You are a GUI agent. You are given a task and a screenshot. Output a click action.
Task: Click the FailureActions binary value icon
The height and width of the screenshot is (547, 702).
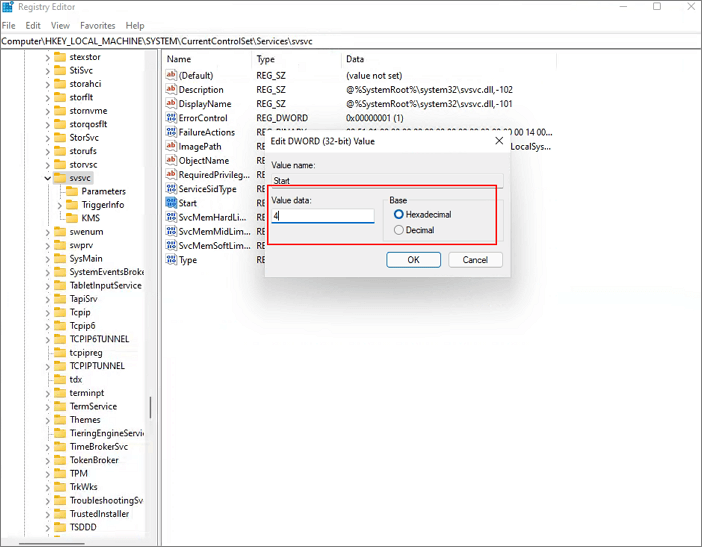[x=171, y=132]
